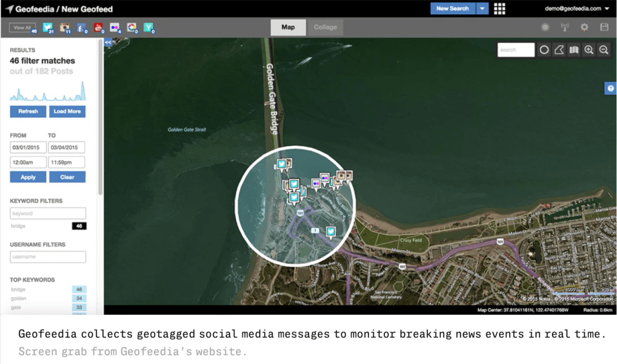Collapse the sidebar with double-arrow button
The height and width of the screenshot is (364, 617).
tap(108, 42)
